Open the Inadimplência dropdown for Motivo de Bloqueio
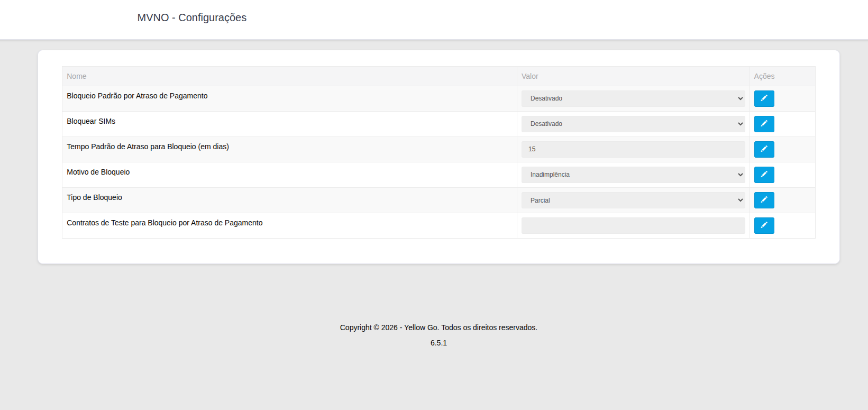Screen dimensions: 868x410 (x=633, y=175)
